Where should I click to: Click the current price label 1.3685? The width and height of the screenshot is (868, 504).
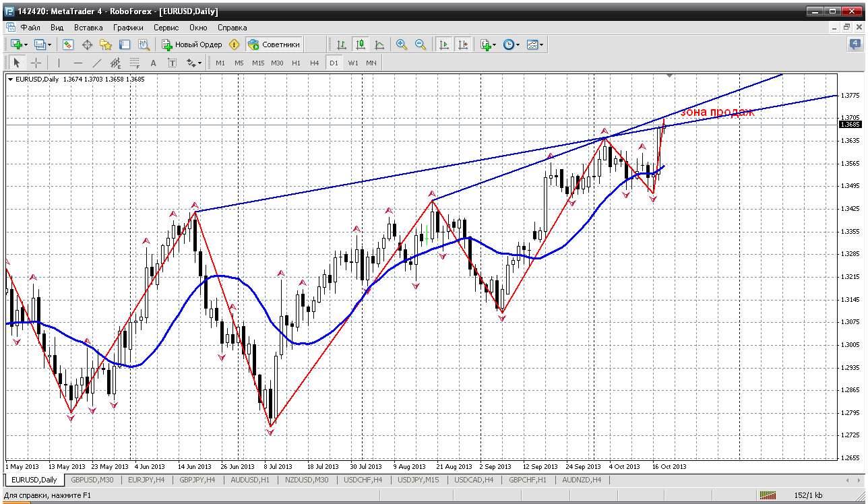(850, 125)
